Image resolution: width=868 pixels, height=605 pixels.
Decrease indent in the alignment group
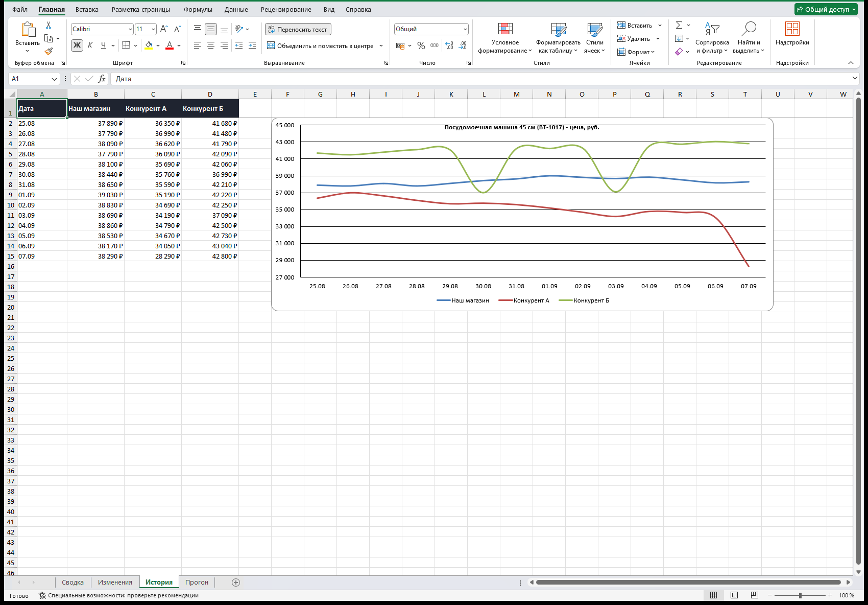(x=238, y=45)
